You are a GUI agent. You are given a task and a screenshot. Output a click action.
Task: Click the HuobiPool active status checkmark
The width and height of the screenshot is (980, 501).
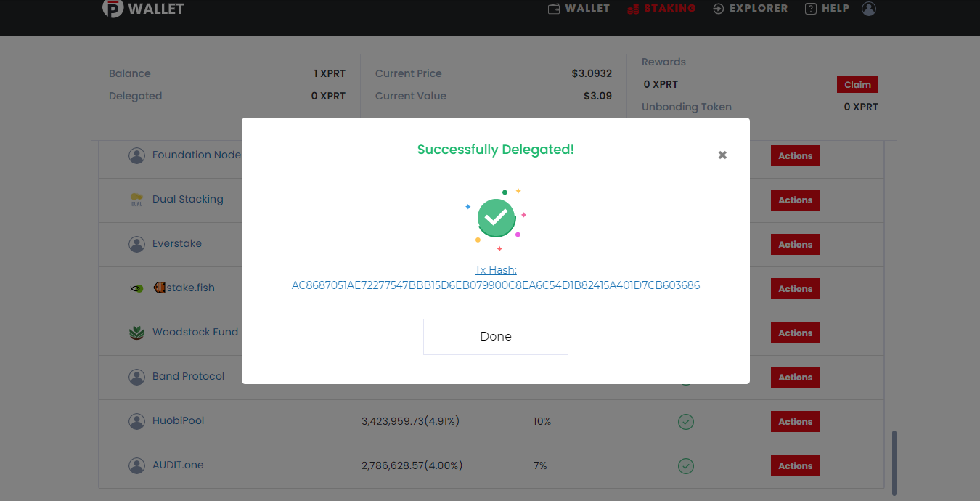(x=685, y=422)
